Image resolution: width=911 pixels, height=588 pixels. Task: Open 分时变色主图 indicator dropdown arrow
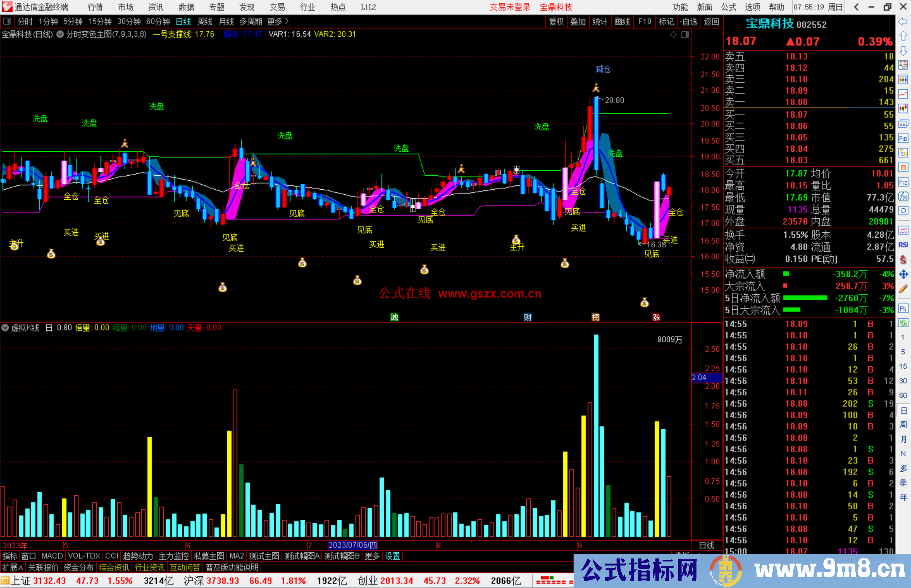click(x=60, y=35)
